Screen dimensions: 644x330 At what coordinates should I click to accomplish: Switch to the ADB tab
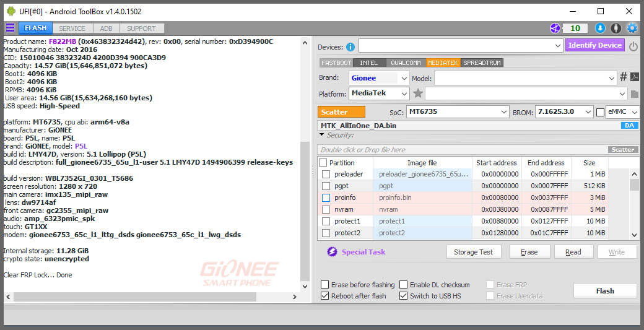[106, 28]
